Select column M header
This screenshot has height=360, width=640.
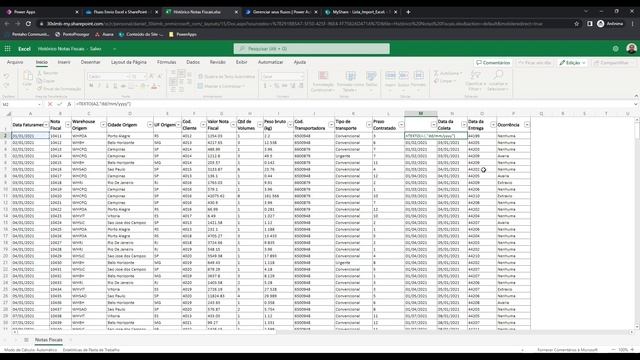(421, 113)
